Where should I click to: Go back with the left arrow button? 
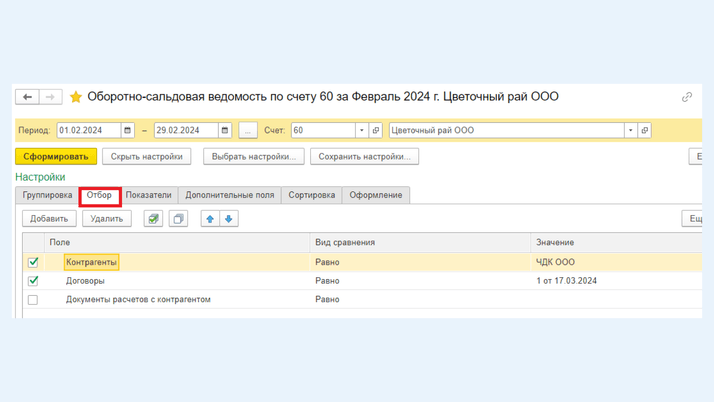(27, 97)
